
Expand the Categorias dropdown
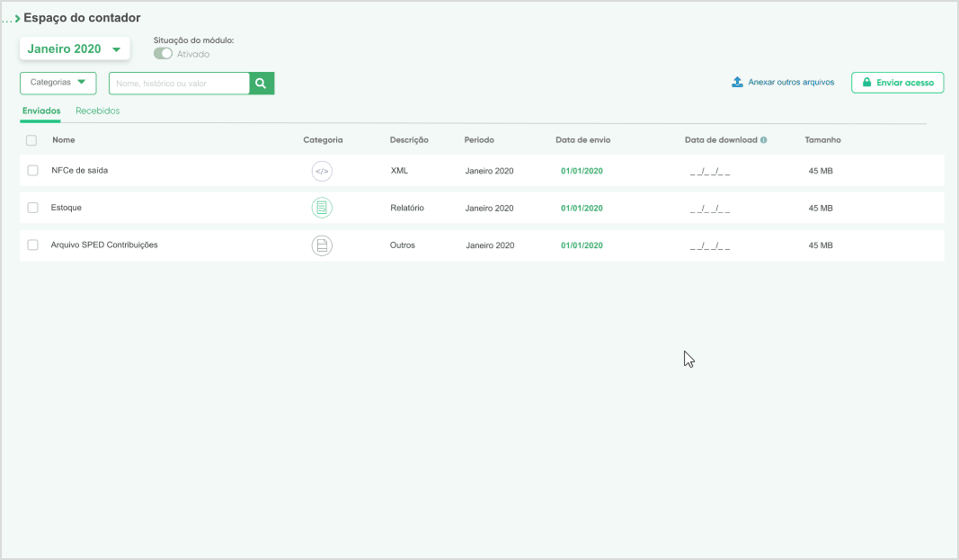[x=58, y=83]
